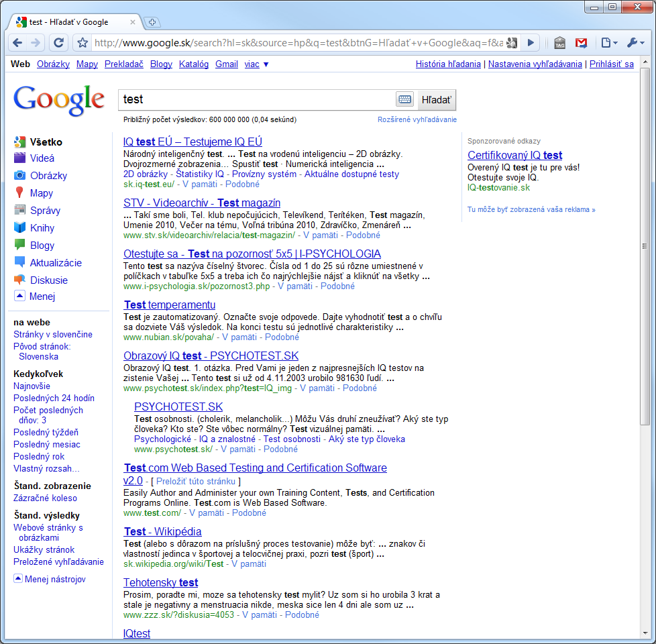Screen dimensions: 656x644
Task: Click the translate icon in the address bar
Action: coord(512,43)
